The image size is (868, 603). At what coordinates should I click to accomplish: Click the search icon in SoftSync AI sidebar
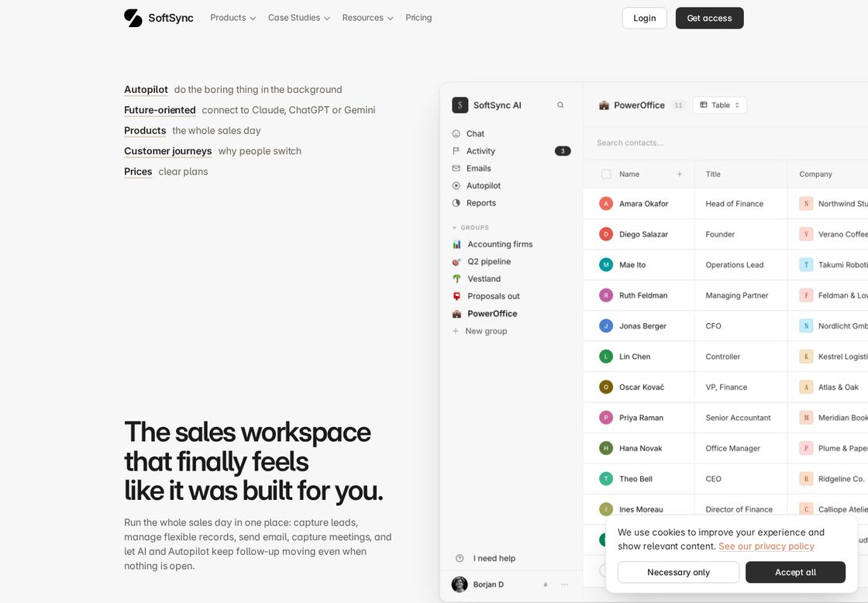560,105
